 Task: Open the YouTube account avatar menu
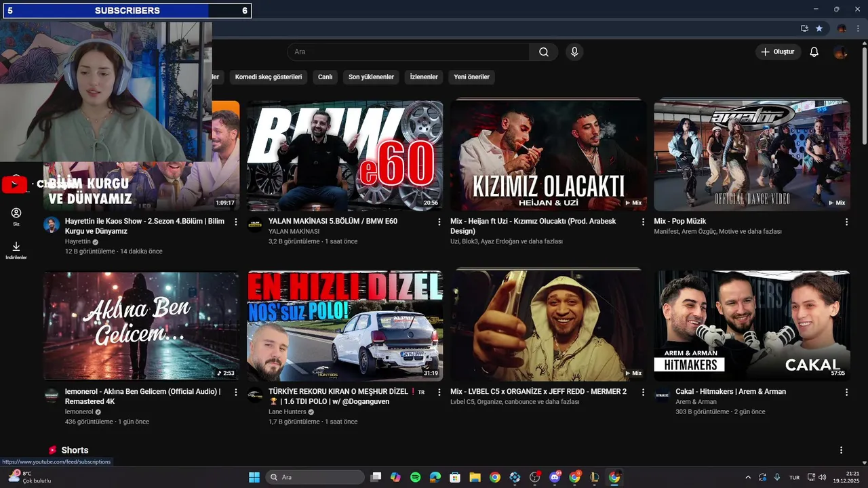(840, 52)
